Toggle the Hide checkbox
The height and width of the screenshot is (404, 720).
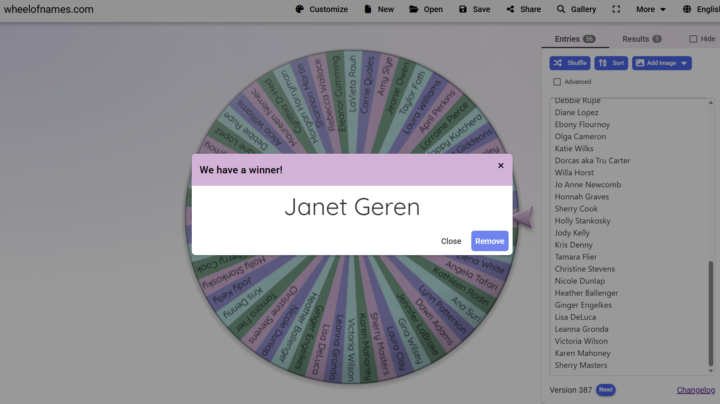(x=693, y=39)
